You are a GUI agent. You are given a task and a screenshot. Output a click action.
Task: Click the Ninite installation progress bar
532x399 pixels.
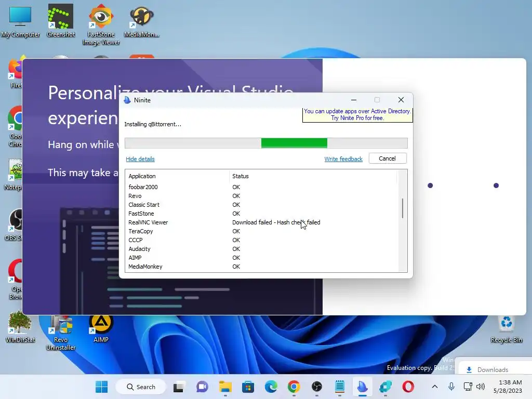tap(266, 143)
